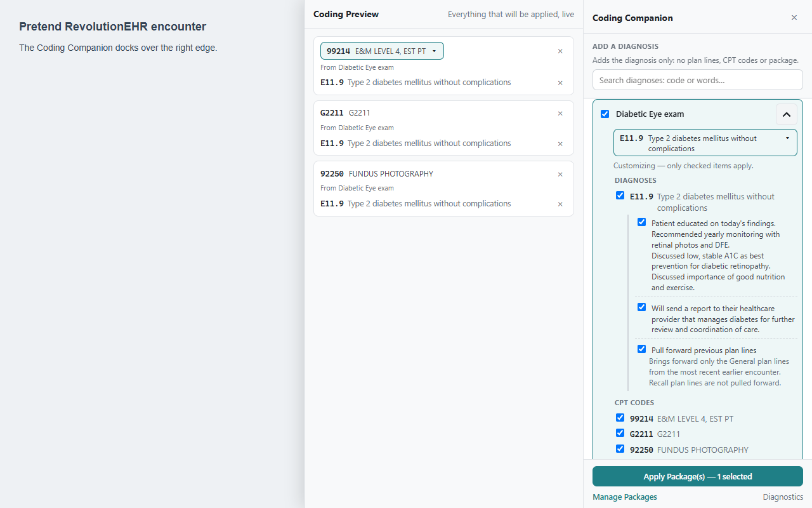Viewport: 812px width, 508px height.
Task: Collapse the Diabetic Eye exam package
Action: (x=786, y=114)
